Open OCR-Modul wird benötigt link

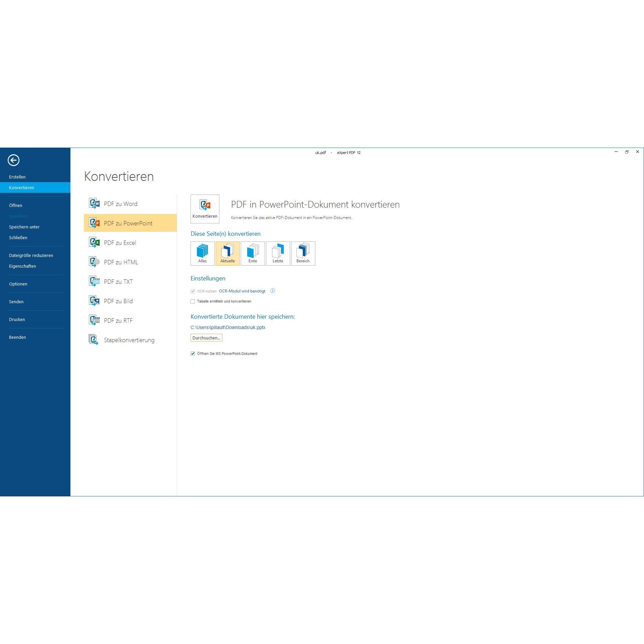tap(242, 291)
